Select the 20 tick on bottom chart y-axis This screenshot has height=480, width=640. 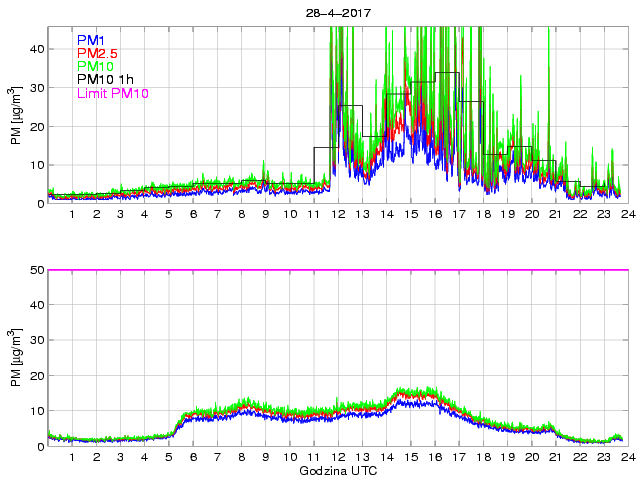click(x=35, y=376)
